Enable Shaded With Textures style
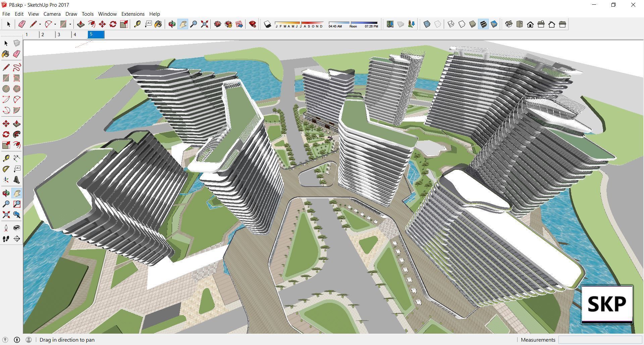Image resolution: width=644 pixels, height=345 pixels. point(483,24)
